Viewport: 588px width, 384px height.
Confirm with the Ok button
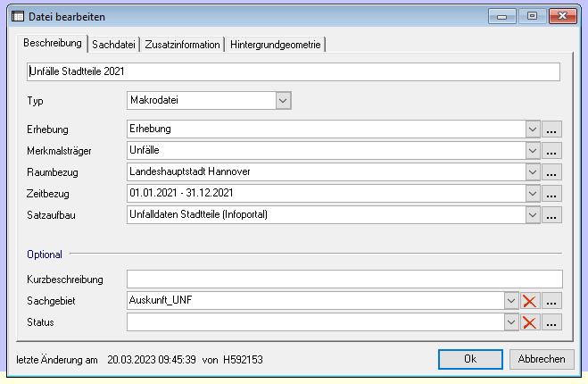click(470, 359)
